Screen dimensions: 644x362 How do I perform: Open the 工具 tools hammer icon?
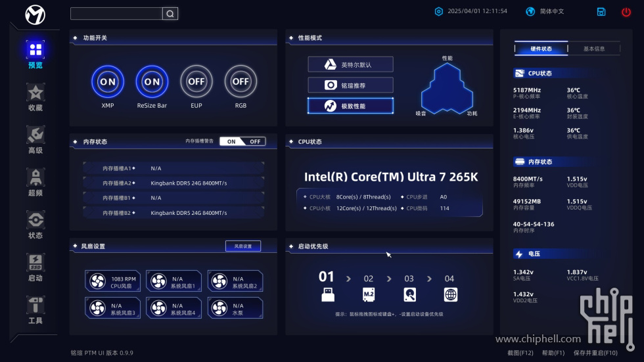tap(35, 305)
